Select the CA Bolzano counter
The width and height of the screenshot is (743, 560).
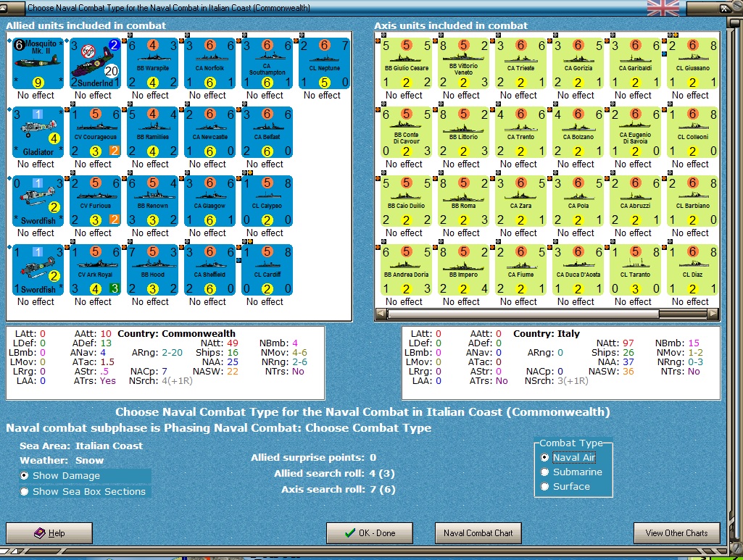pyautogui.click(x=578, y=133)
